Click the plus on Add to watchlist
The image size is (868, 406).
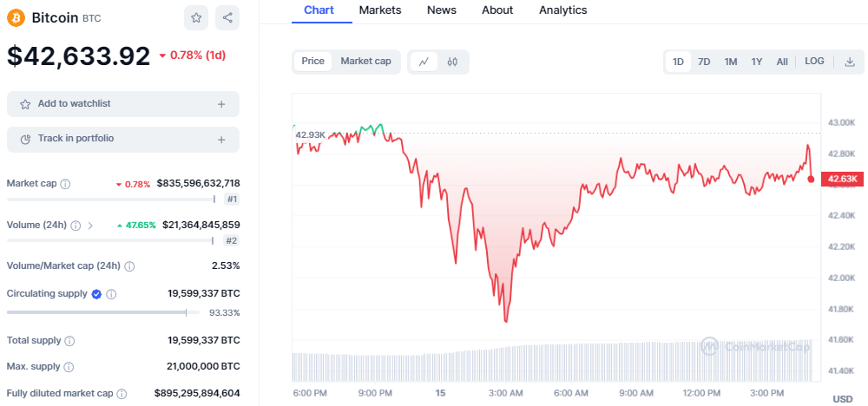pyautogui.click(x=221, y=104)
